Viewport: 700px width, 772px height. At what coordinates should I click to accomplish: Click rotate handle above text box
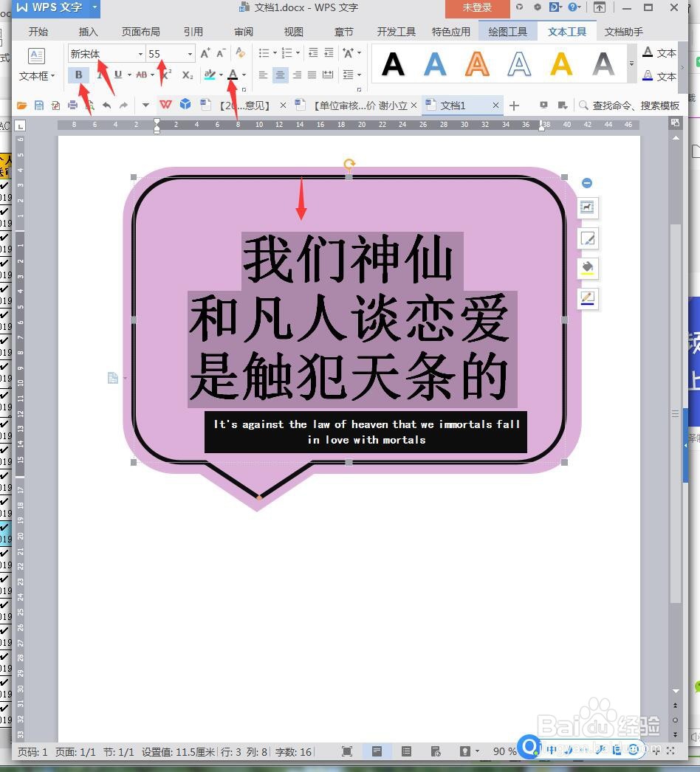tap(349, 163)
